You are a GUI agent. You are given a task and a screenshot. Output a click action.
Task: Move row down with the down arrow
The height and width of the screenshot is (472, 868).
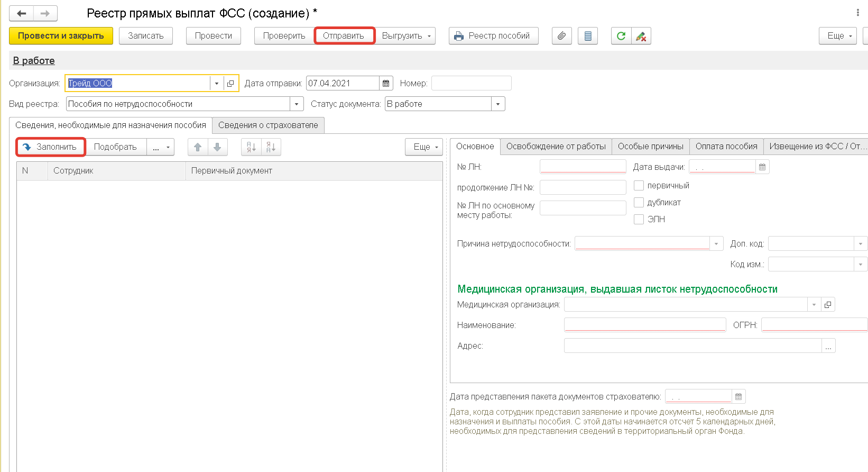pos(217,147)
